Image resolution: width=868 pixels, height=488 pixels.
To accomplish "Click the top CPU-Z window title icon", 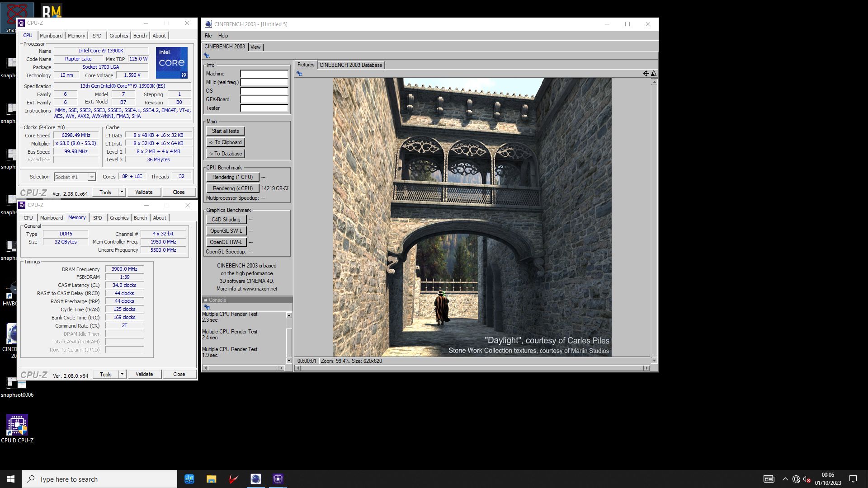I will (x=21, y=23).
